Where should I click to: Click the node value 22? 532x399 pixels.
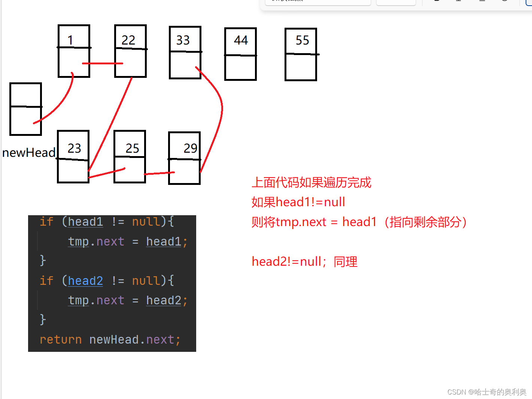pyautogui.click(x=128, y=40)
